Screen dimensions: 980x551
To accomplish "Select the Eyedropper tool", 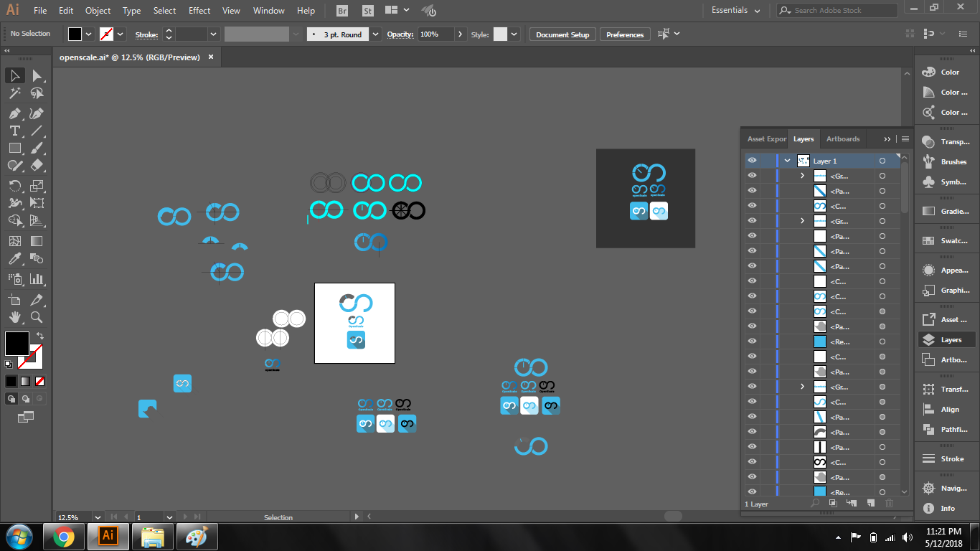I will click(x=14, y=258).
